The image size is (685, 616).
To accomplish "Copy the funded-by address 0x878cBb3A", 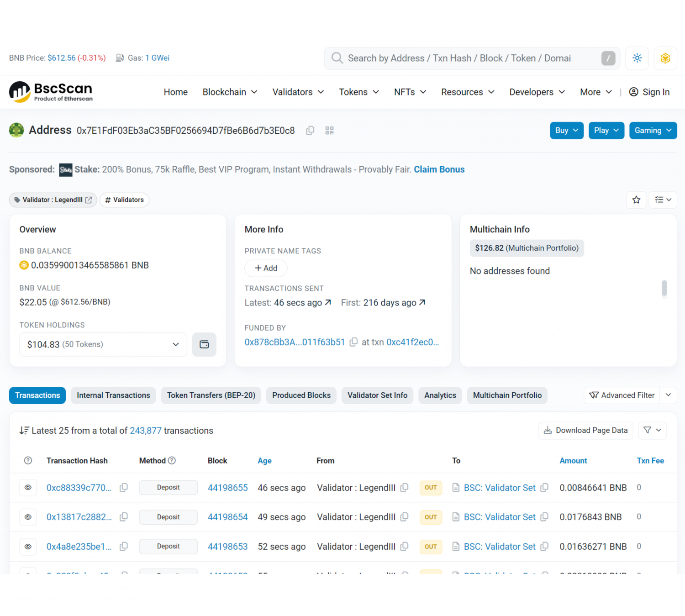I will 353,342.
